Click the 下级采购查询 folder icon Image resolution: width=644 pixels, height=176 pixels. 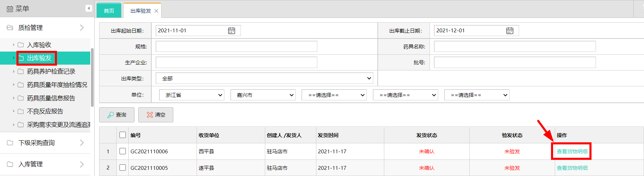point(10,143)
